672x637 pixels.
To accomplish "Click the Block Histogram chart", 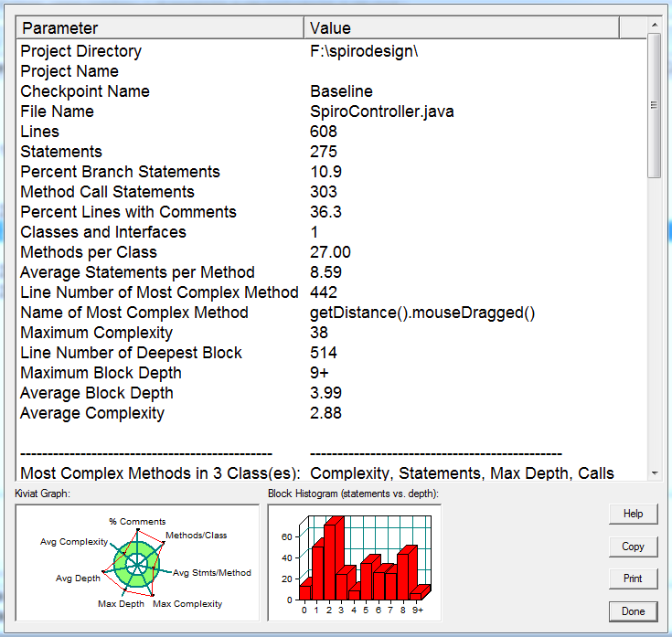I will (x=355, y=561).
